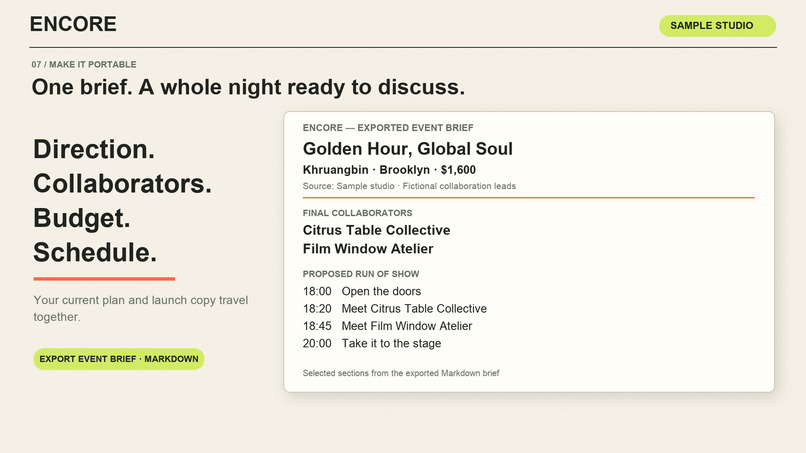Click the 'Proposed run of show' section label

(361, 274)
